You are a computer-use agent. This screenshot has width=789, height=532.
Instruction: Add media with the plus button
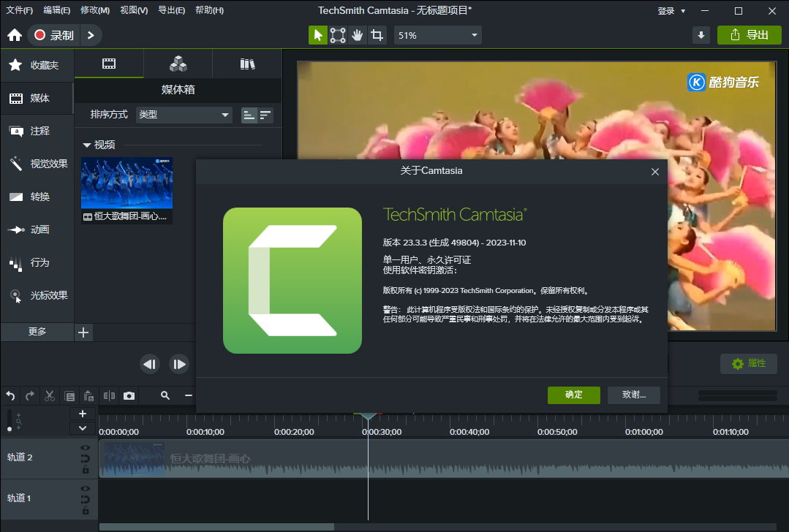tap(83, 332)
